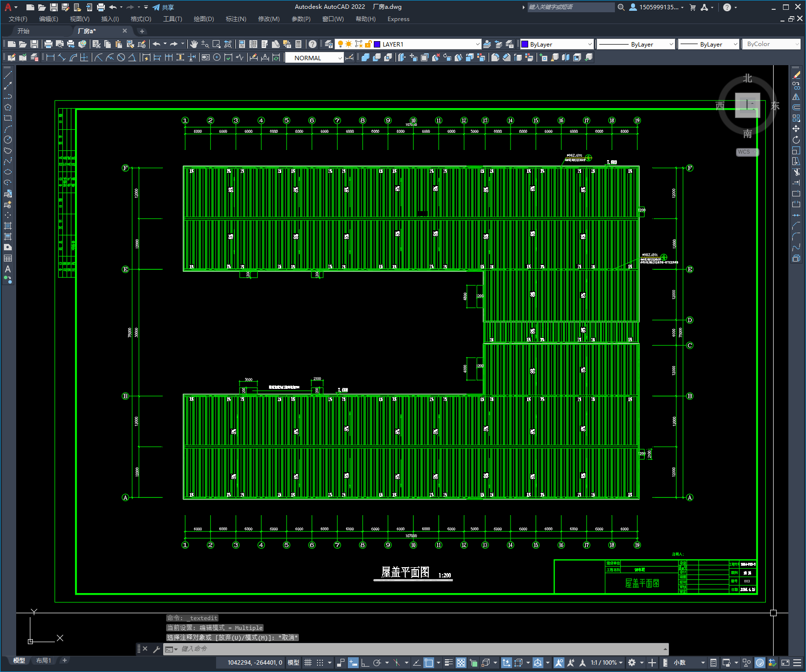
Task: Select the Circle draw tool in left toolbar
Action: [x=8, y=140]
